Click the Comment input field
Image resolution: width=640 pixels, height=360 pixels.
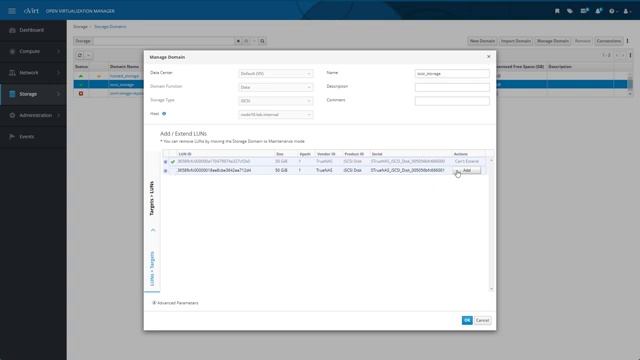coord(452,101)
